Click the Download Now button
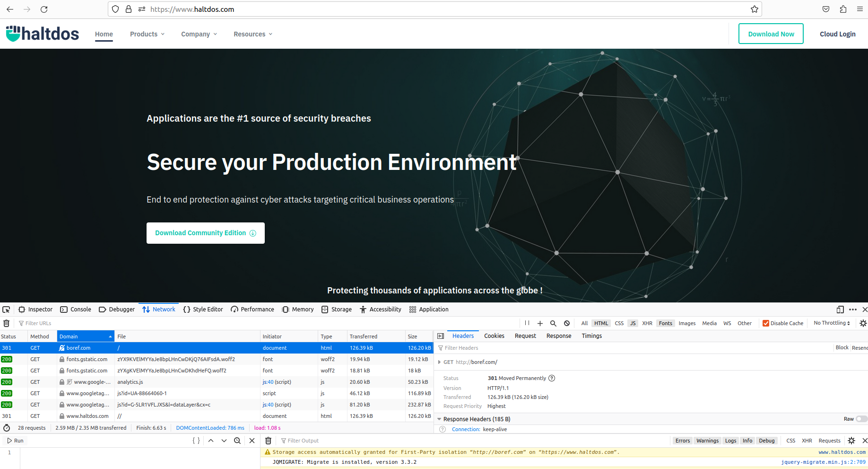The height and width of the screenshot is (469, 868). point(771,34)
